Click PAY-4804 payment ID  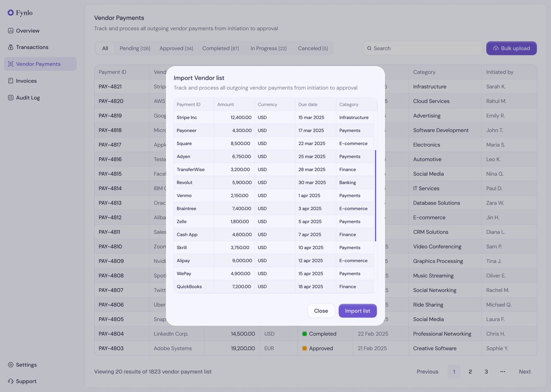[111, 334]
